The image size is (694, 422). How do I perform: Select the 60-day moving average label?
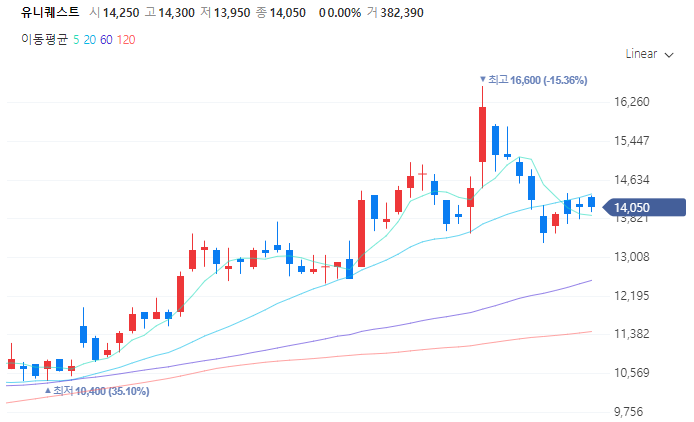tap(106, 40)
